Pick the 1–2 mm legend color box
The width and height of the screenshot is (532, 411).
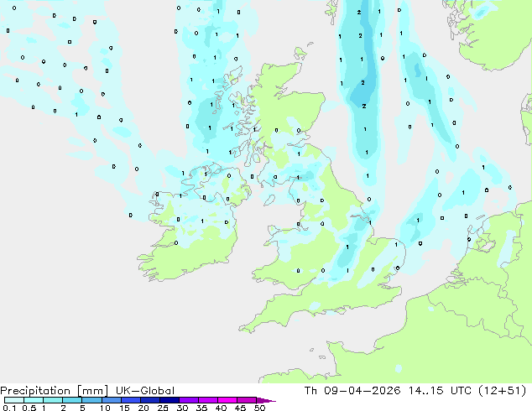pyautogui.click(x=53, y=400)
